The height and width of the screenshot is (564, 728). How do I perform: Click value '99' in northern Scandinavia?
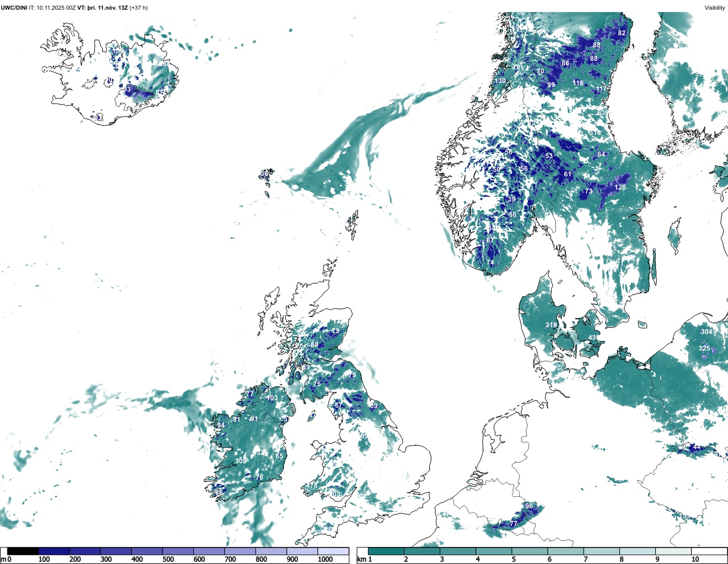[x=551, y=85]
